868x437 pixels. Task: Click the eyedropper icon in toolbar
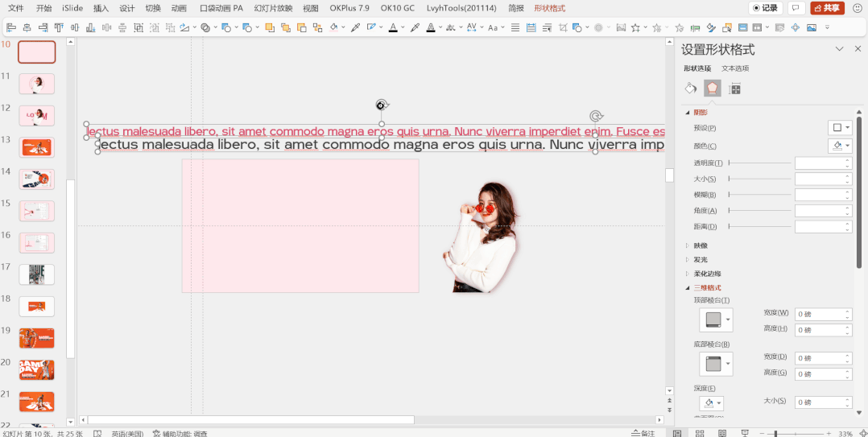(x=355, y=27)
